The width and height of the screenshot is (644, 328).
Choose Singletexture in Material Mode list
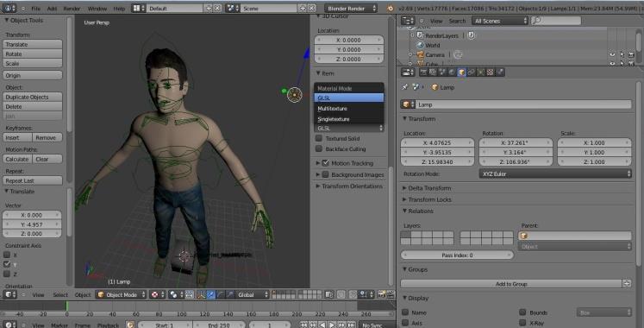pos(349,119)
